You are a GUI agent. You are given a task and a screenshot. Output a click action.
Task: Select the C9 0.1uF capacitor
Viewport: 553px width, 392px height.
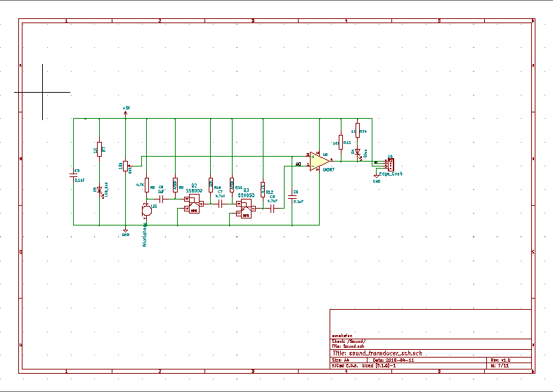pyautogui.click(x=292, y=197)
